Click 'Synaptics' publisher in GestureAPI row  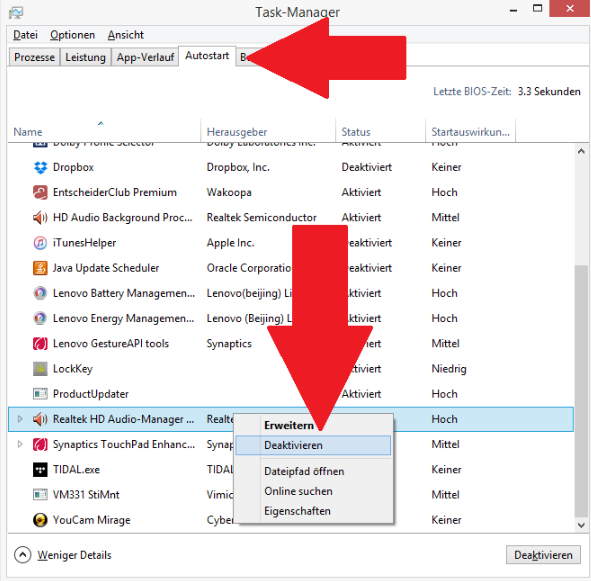[x=229, y=344]
